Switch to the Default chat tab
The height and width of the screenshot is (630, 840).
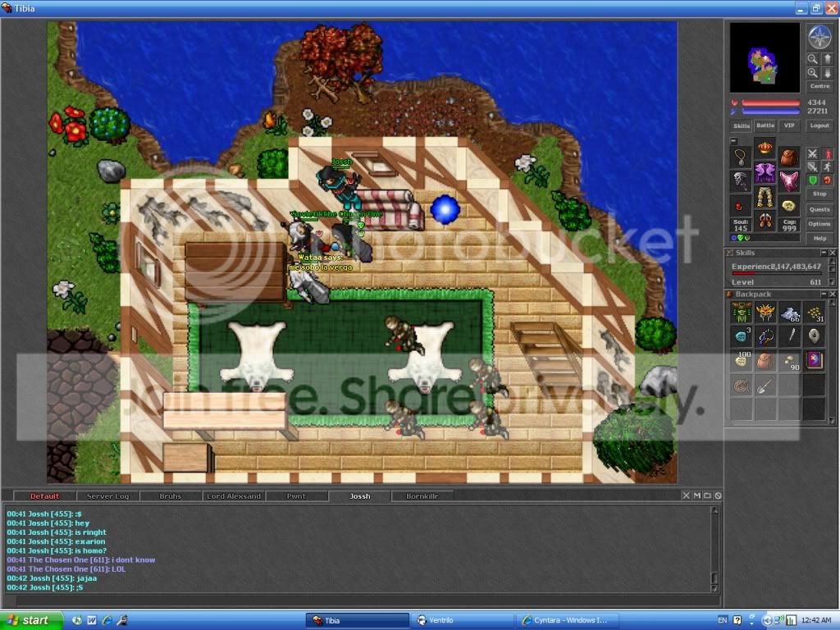44,496
